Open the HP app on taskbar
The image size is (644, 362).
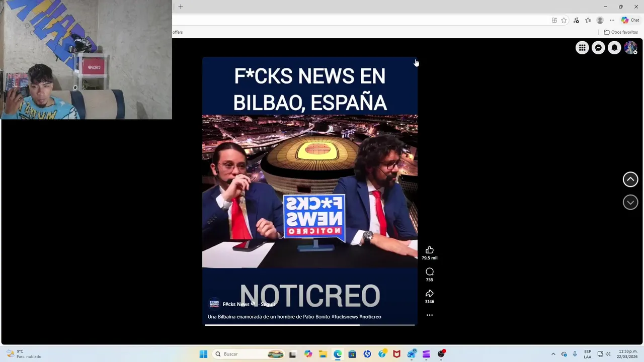tap(367, 354)
